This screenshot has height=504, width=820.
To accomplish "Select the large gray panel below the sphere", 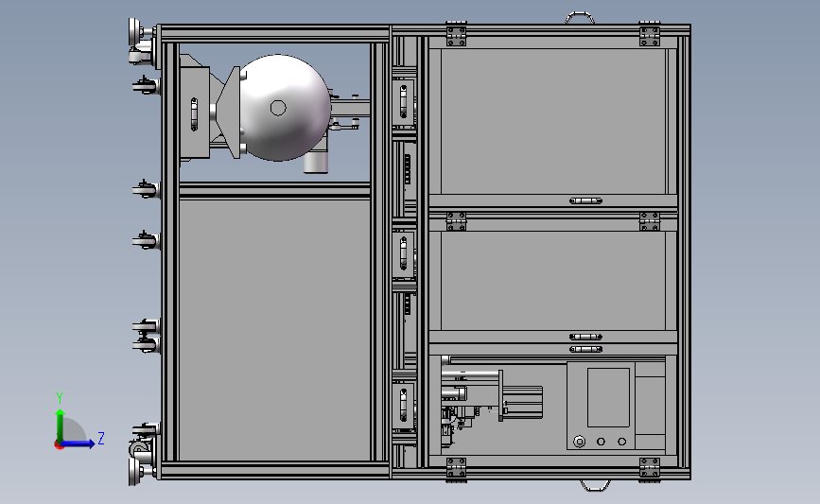I will click(x=274, y=329).
